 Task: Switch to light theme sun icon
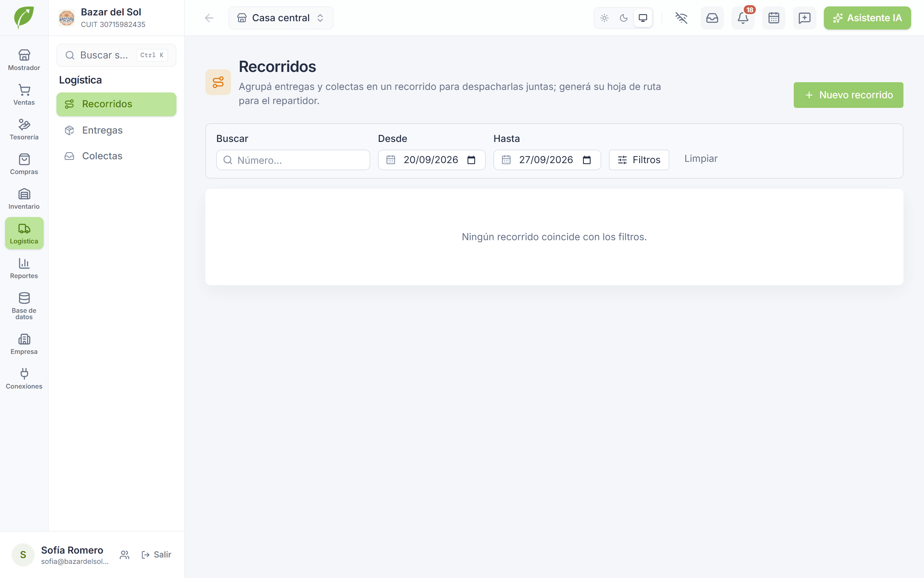click(x=604, y=18)
